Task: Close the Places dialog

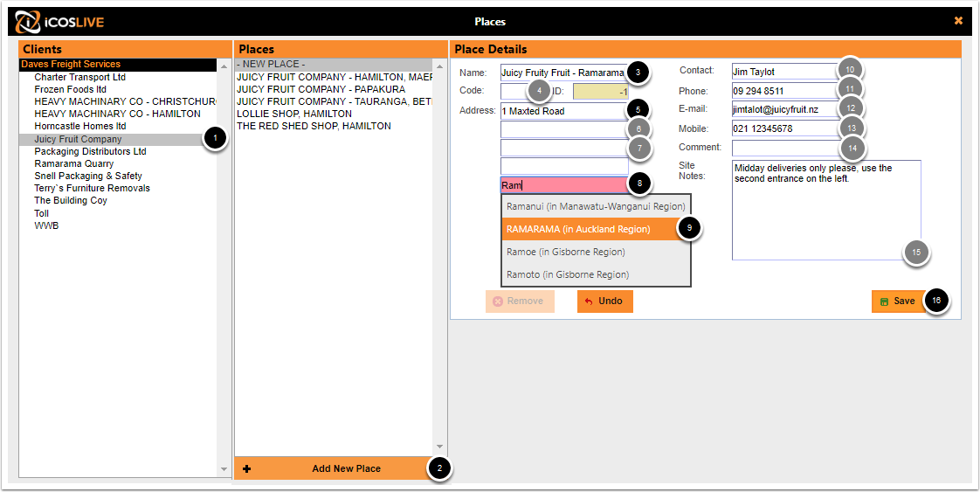Action: (x=958, y=21)
